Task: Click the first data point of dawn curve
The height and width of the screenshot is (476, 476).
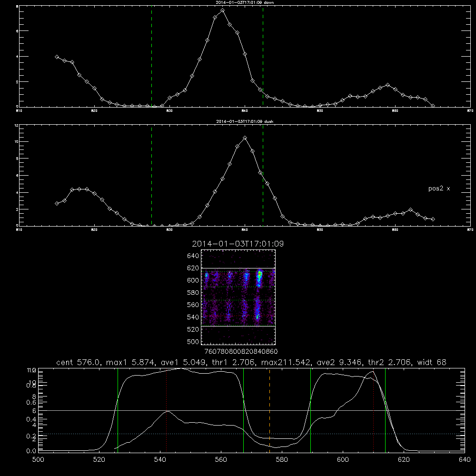Action: tap(57, 57)
